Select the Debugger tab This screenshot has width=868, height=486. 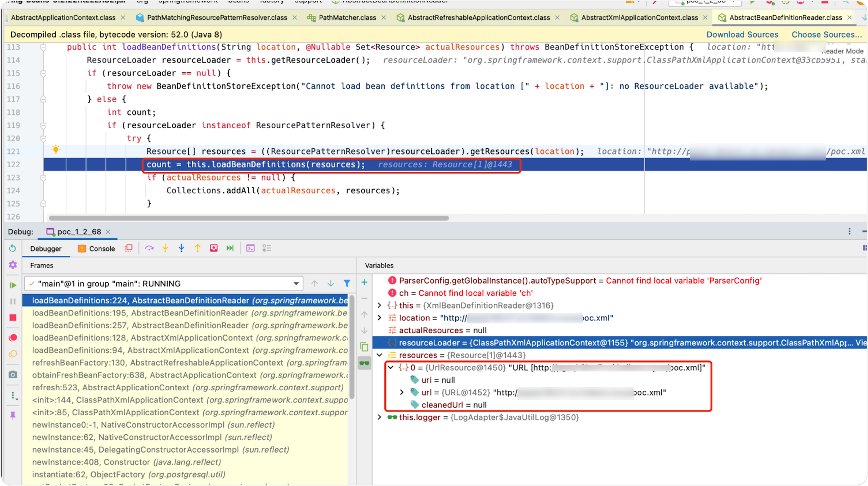(46, 249)
